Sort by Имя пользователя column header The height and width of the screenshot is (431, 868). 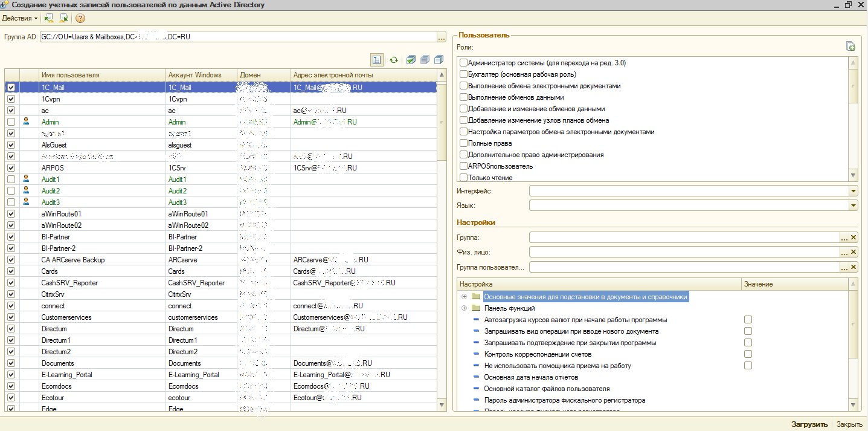click(102, 75)
